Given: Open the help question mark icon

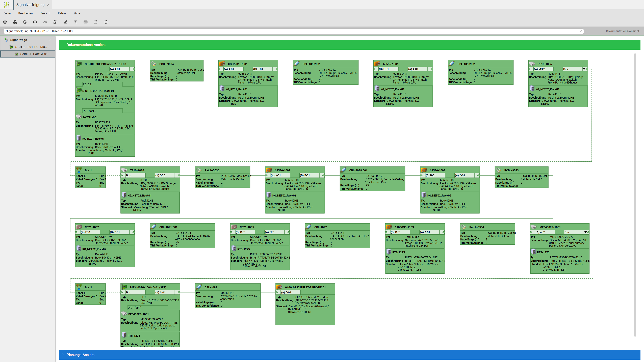Looking at the screenshot, I should tap(106, 22).
